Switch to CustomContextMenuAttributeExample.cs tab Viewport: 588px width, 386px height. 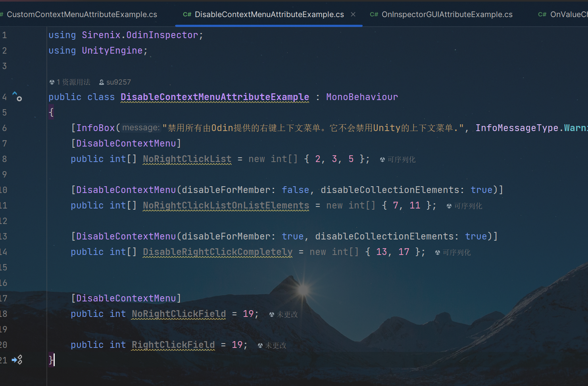[x=82, y=15]
